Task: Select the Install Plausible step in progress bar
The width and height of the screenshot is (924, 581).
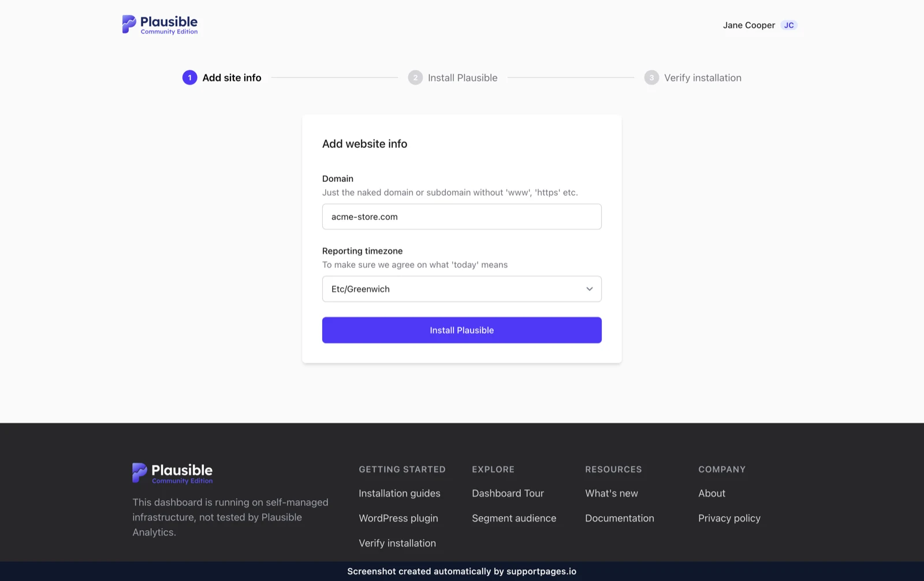Action: 453,77
